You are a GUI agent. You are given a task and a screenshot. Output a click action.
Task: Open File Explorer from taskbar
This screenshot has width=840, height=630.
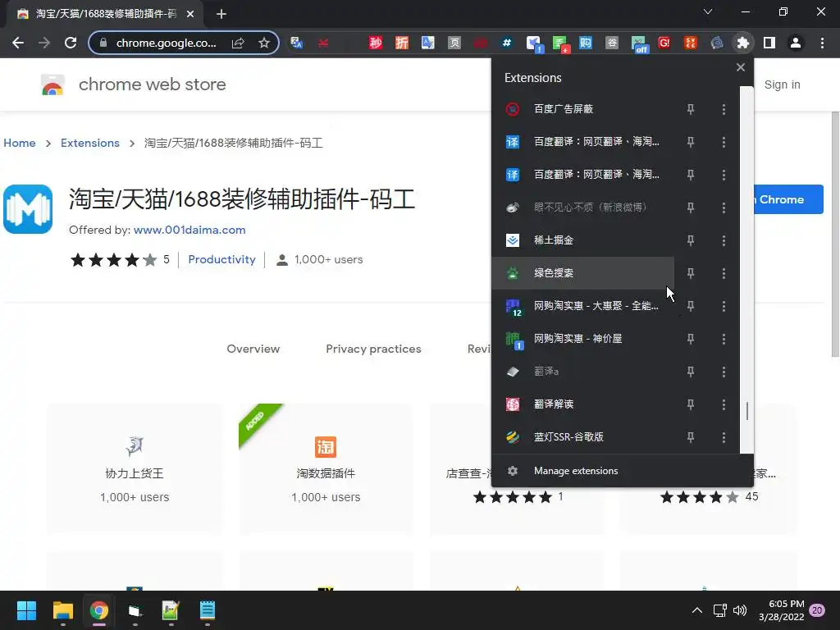[x=62, y=610]
